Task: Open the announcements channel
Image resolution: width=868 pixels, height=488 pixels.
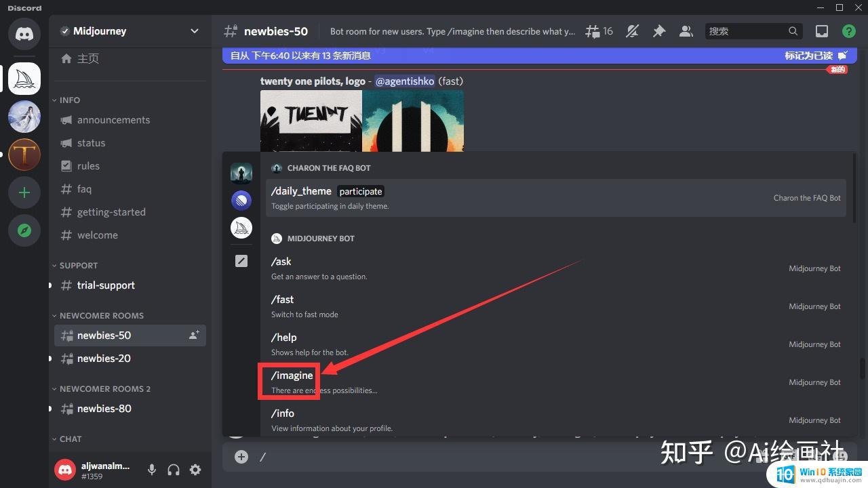Action: 129,120
